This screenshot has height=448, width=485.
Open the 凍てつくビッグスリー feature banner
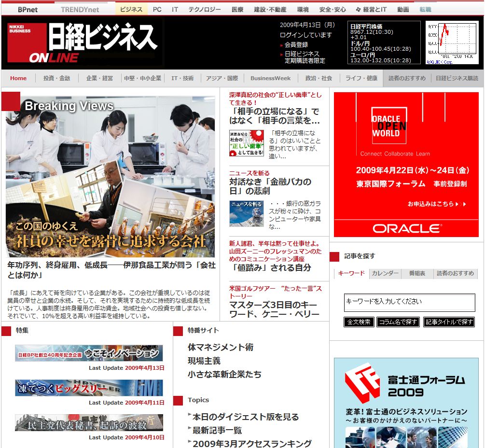pyautogui.click(x=89, y=388)
